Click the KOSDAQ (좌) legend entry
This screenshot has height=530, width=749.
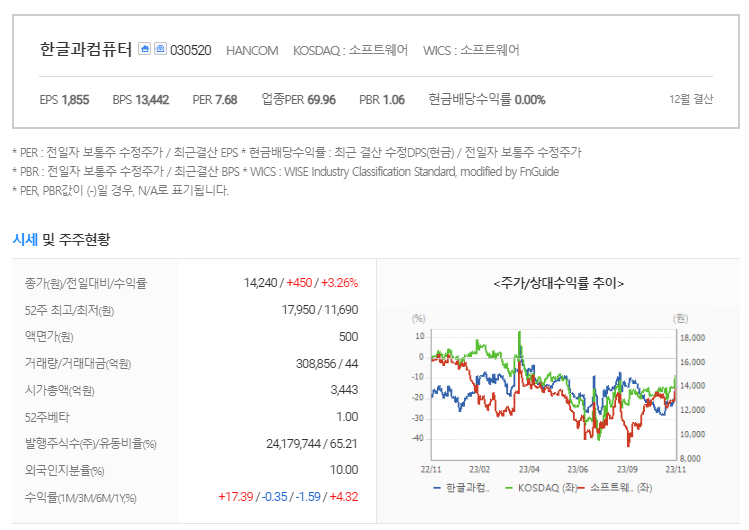point(541,488)
